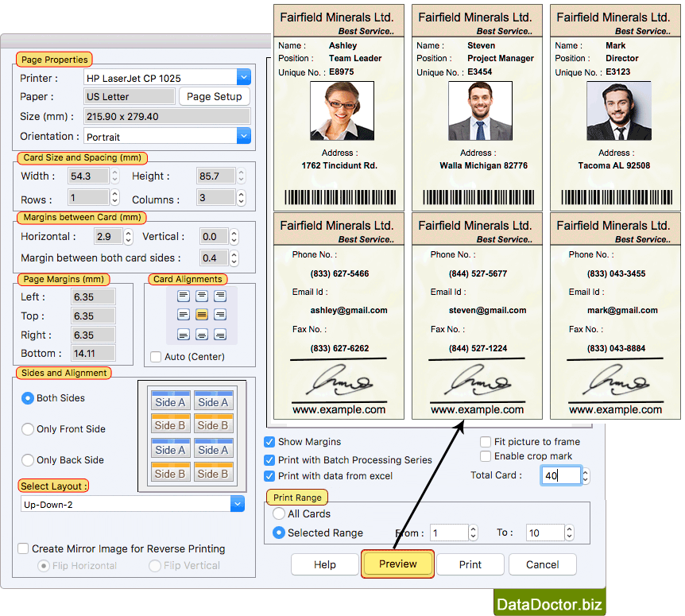Click the back-side card with steven@gmail.com
685x616 pixels.
click(x=477, y=316)
